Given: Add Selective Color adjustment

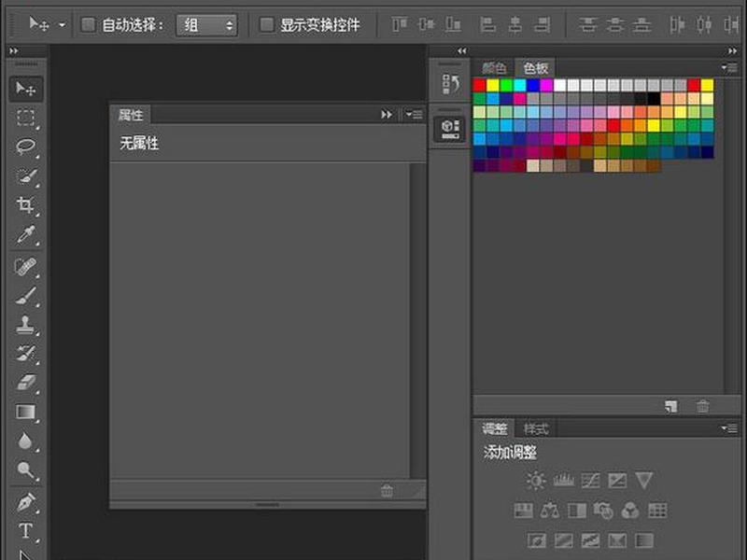Looking at the screenshot, I should [x=617, y=540].
